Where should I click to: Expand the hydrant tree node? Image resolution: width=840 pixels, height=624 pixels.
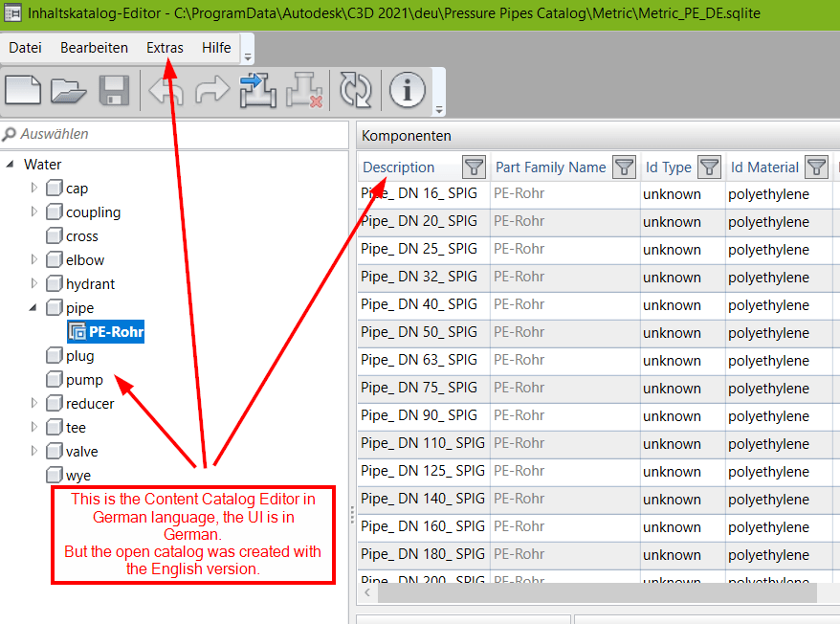34,283
